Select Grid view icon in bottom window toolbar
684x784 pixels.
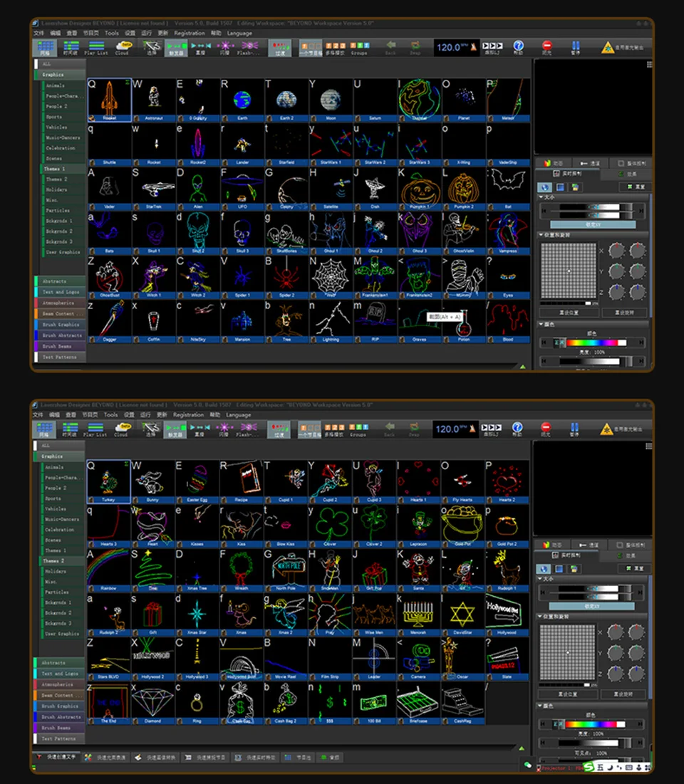44,429
